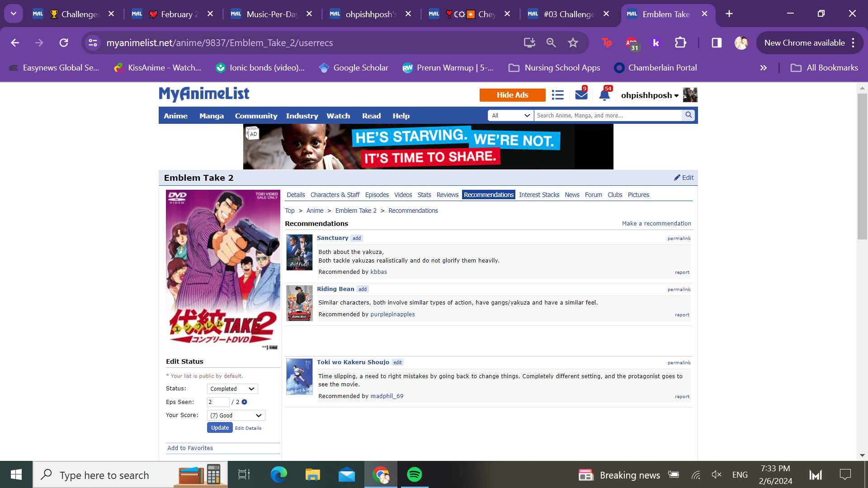Expand the Status Completed dropdown
The image size is (868, 488).
point(232,389)
